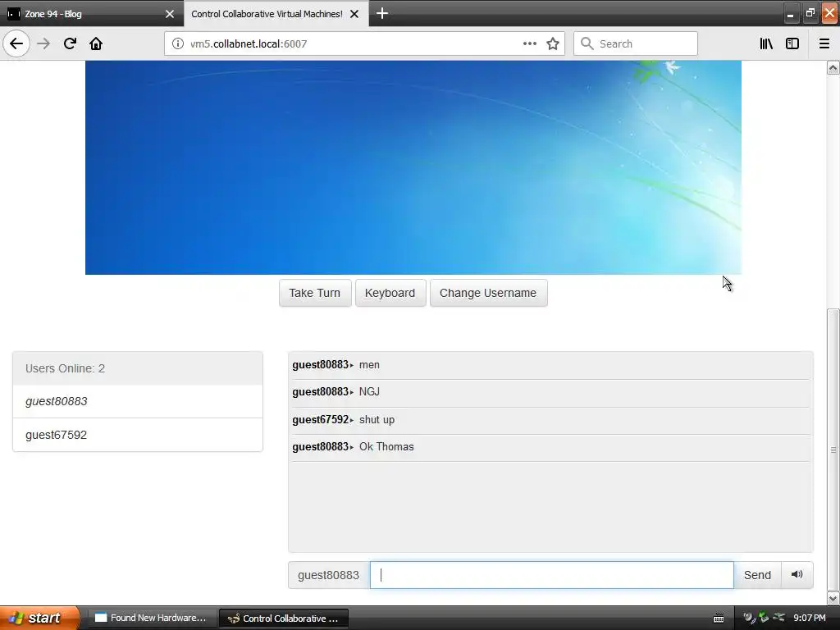Open the Firefox hamburger menu
Screen dimensions: 840x630
824,43
